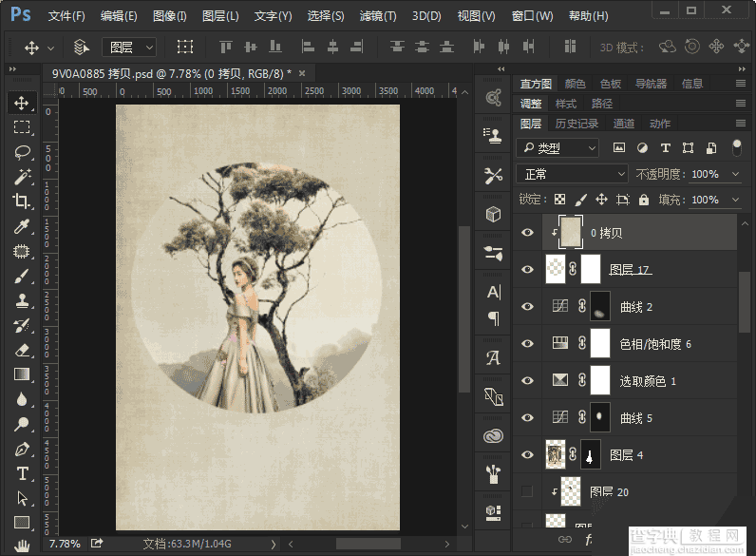The image size is (756, 556).
Task: Open the 不透明度 opacity slider arrow
Action: 736,174
